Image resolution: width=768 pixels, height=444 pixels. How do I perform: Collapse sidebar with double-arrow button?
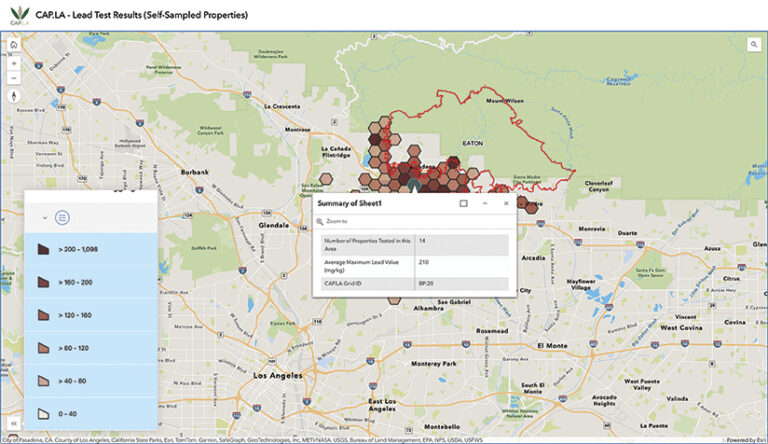[14, 423]
